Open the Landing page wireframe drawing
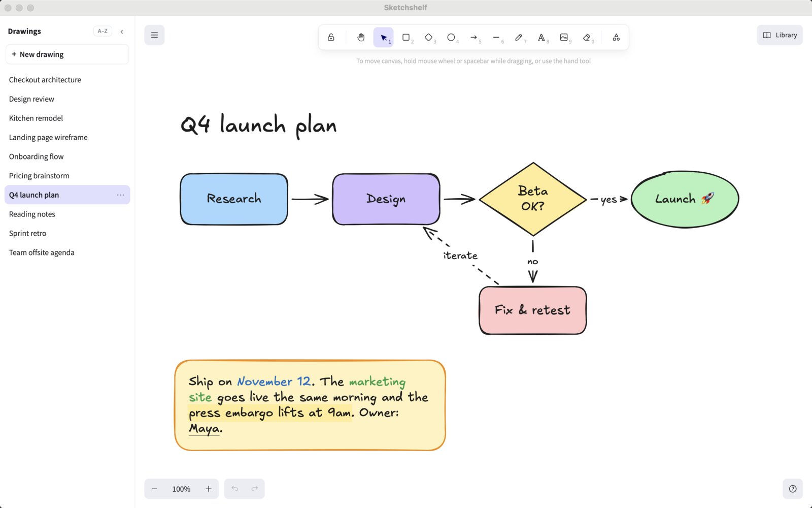This screenshot has width=812, height=508. pyautogui.click(x=67, y=137)
